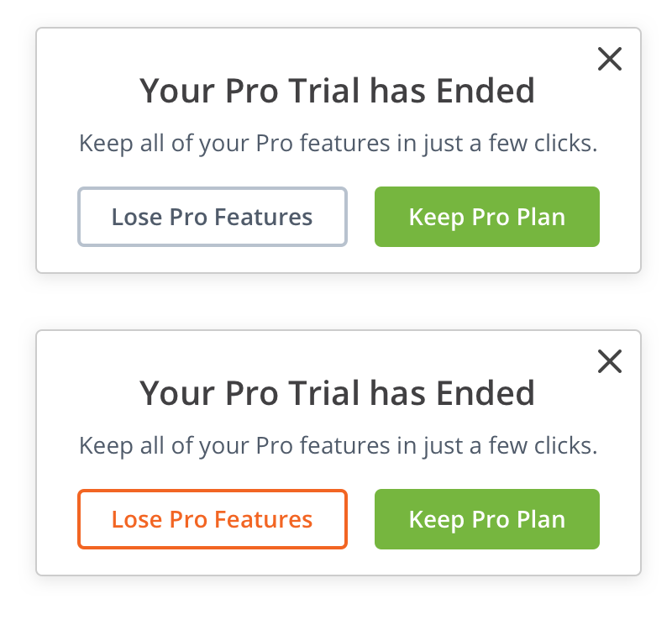Click the Keep all features subtitle text

click(x=339, y=143)
